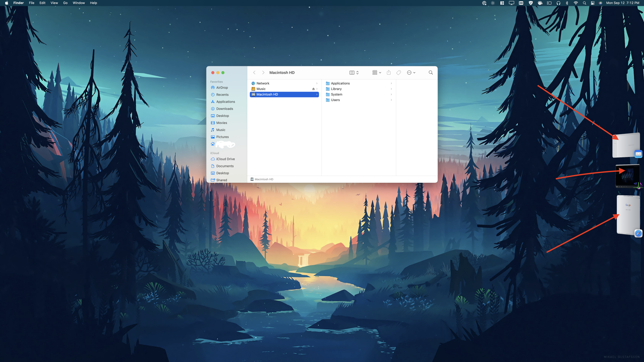Open the column view switcher dropdown
This screenshot has height=362, width=644.
coord(354,73)
